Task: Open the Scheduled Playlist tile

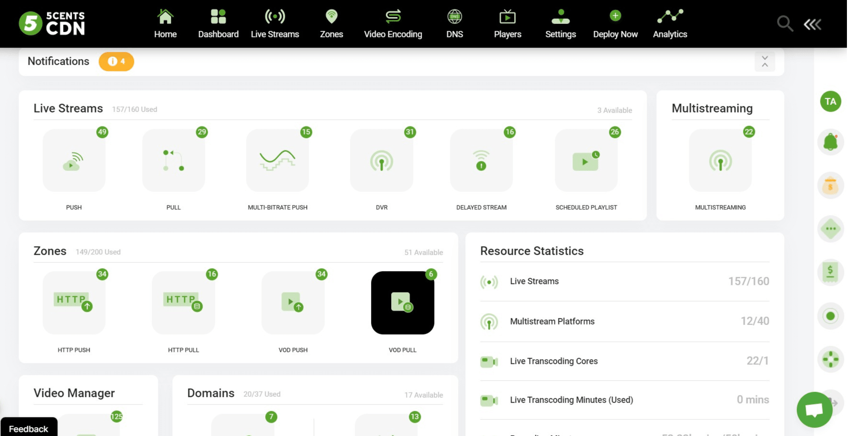Action: [586, 160]
